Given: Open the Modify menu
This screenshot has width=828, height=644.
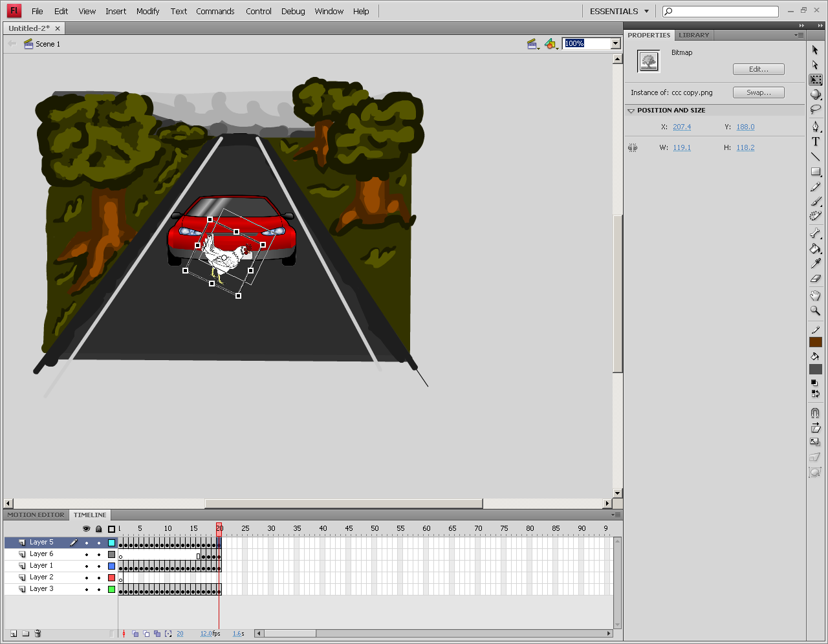Looking at the screenshot, I should [x=147, y=11].
